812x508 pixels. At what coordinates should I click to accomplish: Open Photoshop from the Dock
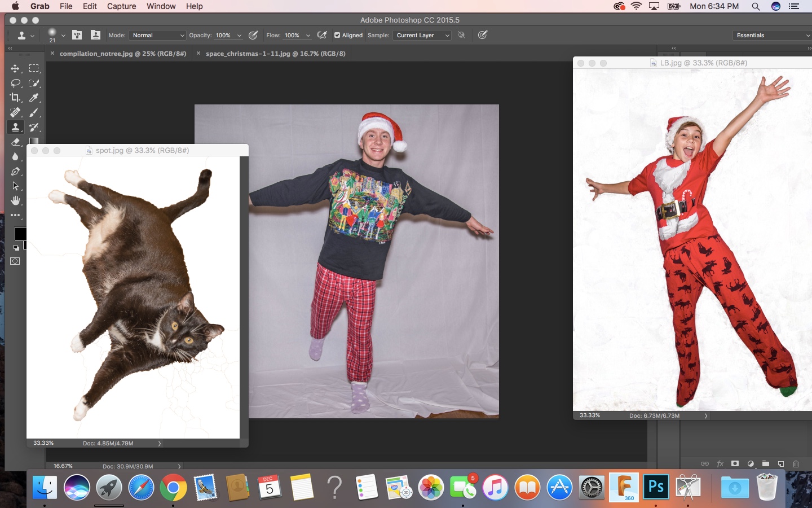pyautogui.click(x=656, y=487)
